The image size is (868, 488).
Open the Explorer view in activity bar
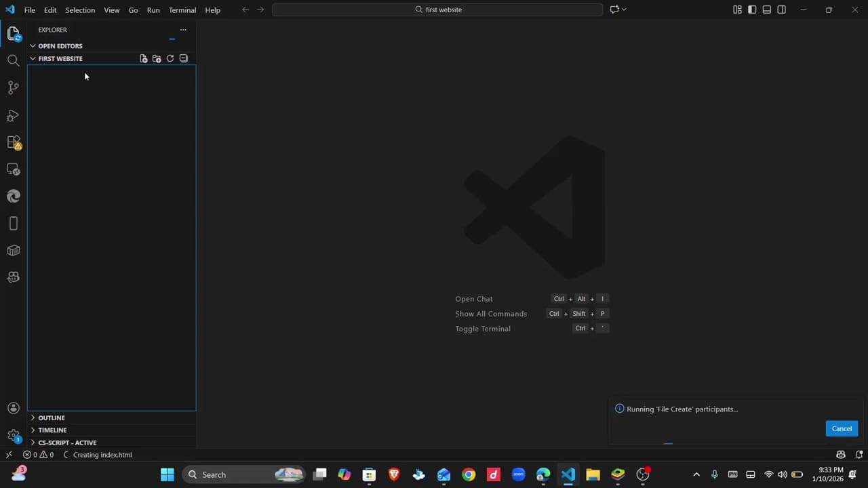[14, 33]
